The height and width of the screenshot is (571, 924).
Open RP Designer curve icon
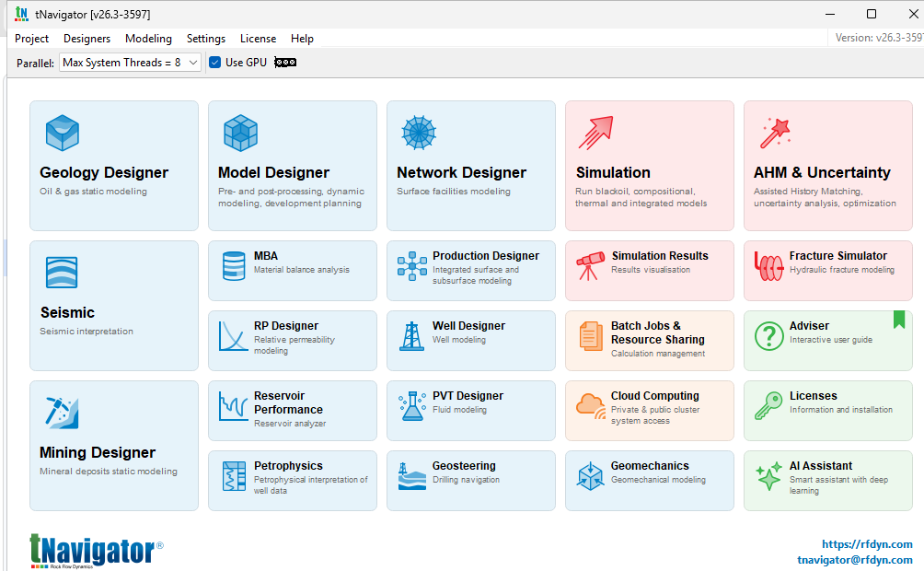[234, 336]
